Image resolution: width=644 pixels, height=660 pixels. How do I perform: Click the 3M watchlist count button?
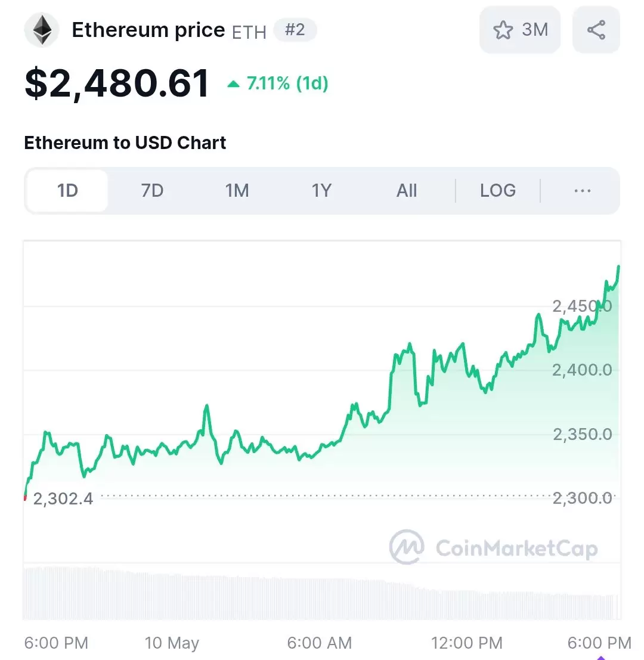pos(520,30)
